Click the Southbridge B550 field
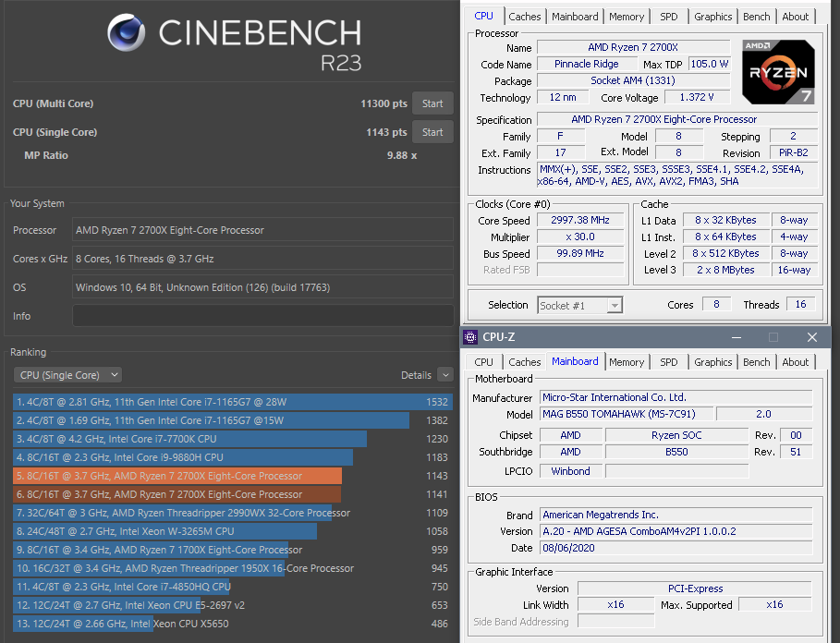This screenshot has width=840, height=643. [x=676, y=452]
